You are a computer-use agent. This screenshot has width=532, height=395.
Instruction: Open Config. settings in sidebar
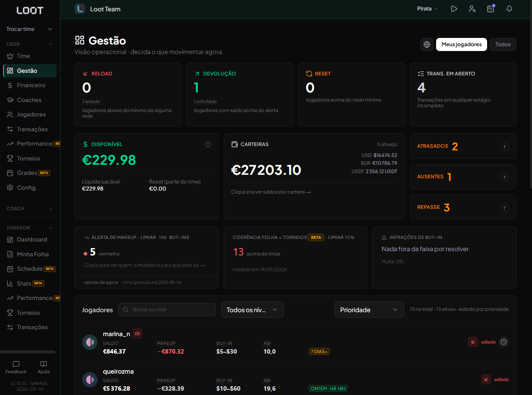click(x=30, y=187)
